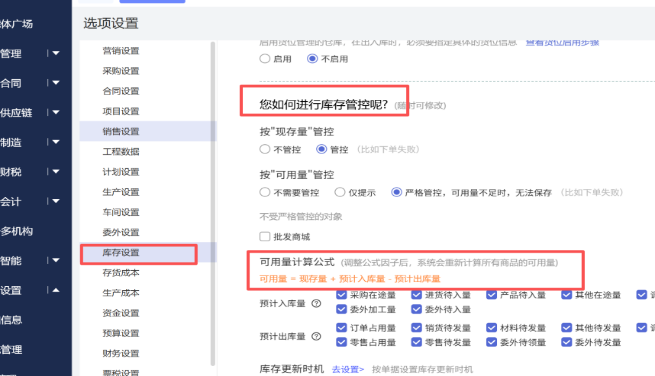Viewport: 655px width, 376px height.
Task: Expand the 合同 sidebar menu arrow
Action: point(56,83)
